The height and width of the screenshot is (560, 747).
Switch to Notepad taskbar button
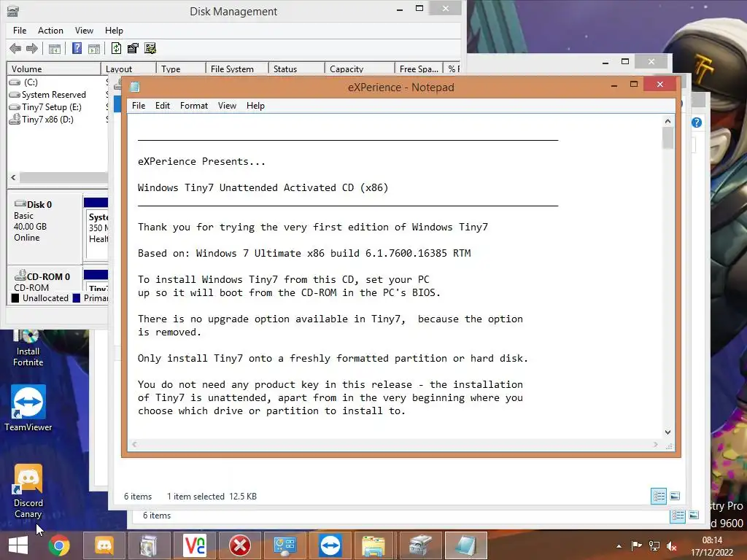pyautogui.click(x=465, y=545)
